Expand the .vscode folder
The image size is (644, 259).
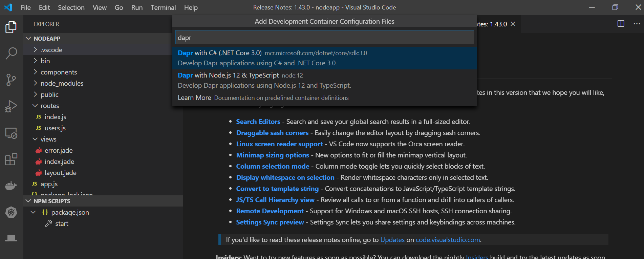click(x=51, y=50)
